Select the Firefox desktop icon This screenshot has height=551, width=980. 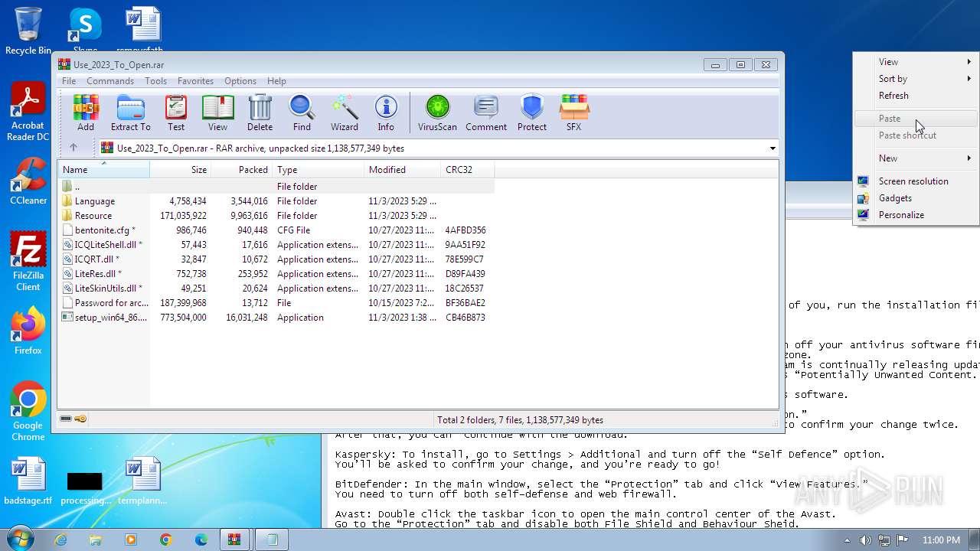pos(28,331)
